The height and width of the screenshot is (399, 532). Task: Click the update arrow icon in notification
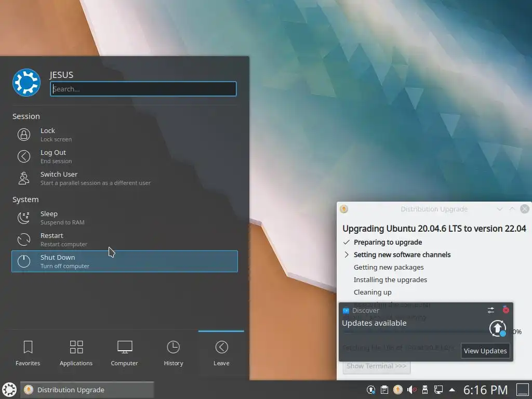[498, 328]
